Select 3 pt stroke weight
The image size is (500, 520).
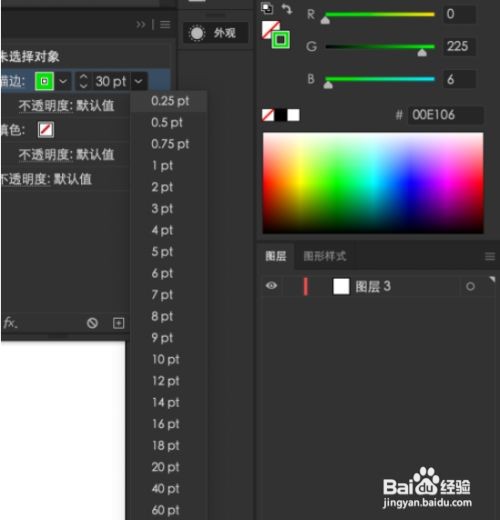(162, 209)
